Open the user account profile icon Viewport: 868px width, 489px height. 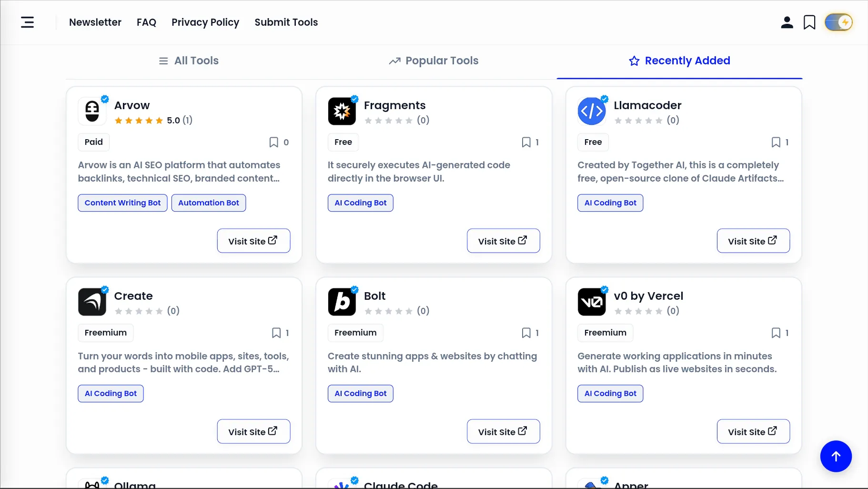click(x=787, y=22)
